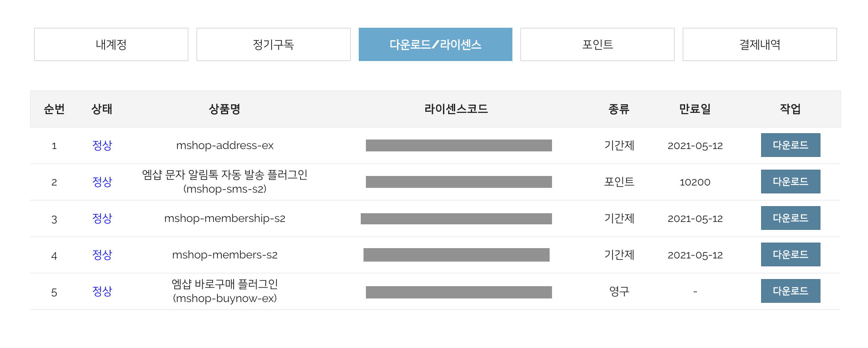This screenshot has height=348, width=868.
Task: Click the 다운로드 button for mshop-members-s2
Action: (x=791, y=254)
